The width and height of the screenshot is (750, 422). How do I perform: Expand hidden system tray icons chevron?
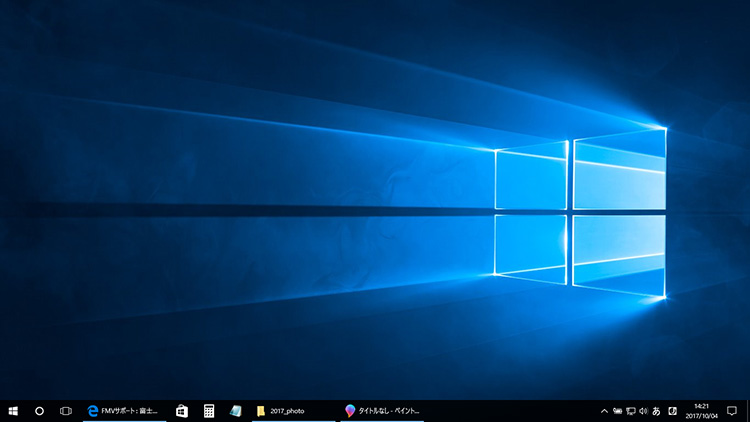click(604, 411)
